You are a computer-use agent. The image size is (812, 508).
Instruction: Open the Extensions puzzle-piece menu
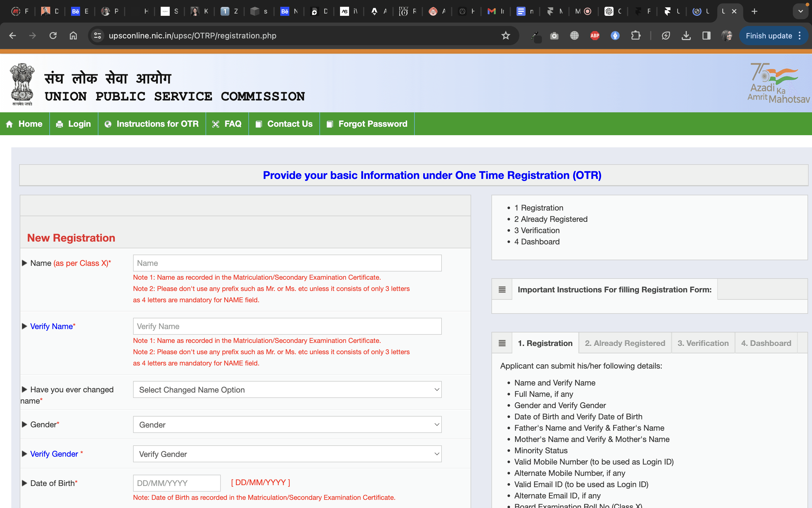click(x=636, y=36)
